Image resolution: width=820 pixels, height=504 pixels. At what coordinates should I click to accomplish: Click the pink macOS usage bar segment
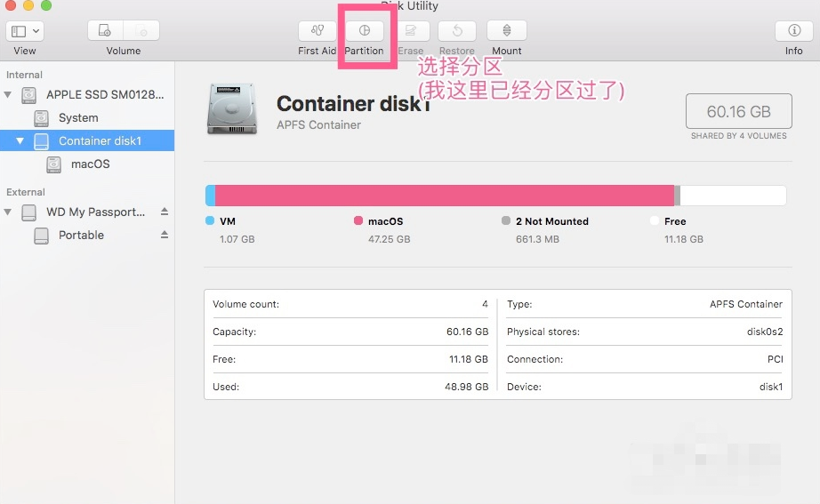click(x=445, y=196)
